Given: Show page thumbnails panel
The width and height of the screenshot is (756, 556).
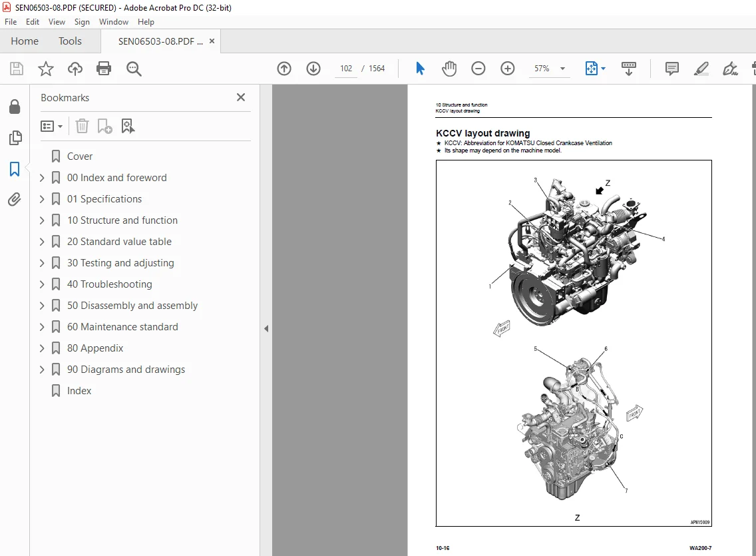Looking at the screenshot, I should coord(15,138).
